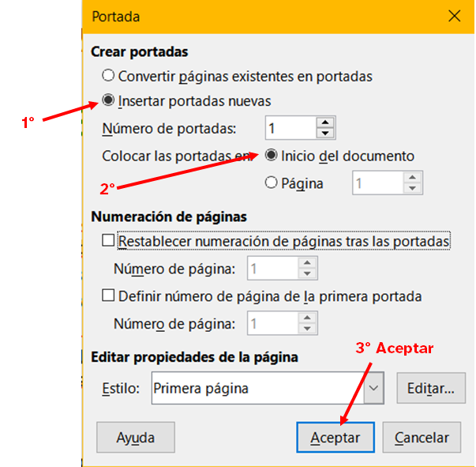Check Definir número de página primera portada

[x=108, y=297]
